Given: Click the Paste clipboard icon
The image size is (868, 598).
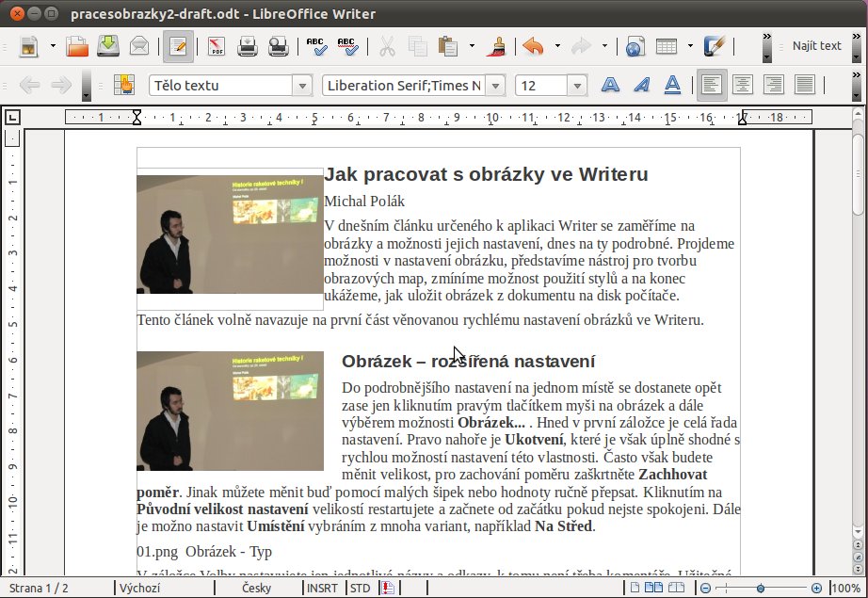Looking at the screenshot, I should (447, 46).
